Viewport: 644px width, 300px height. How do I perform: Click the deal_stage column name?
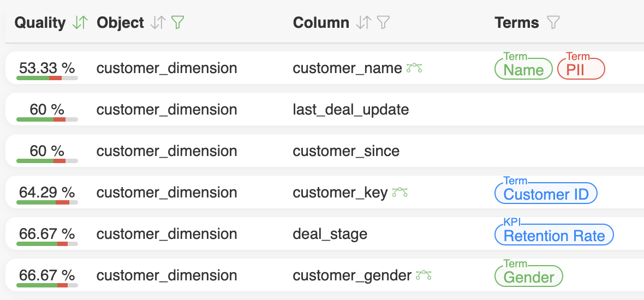(x=330, y=234)
